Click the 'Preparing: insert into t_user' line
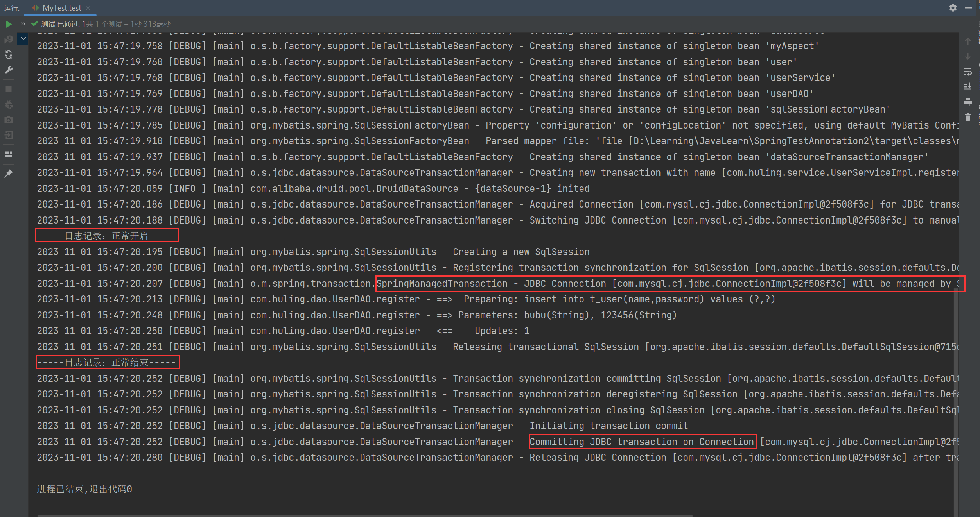 point(406,299)
